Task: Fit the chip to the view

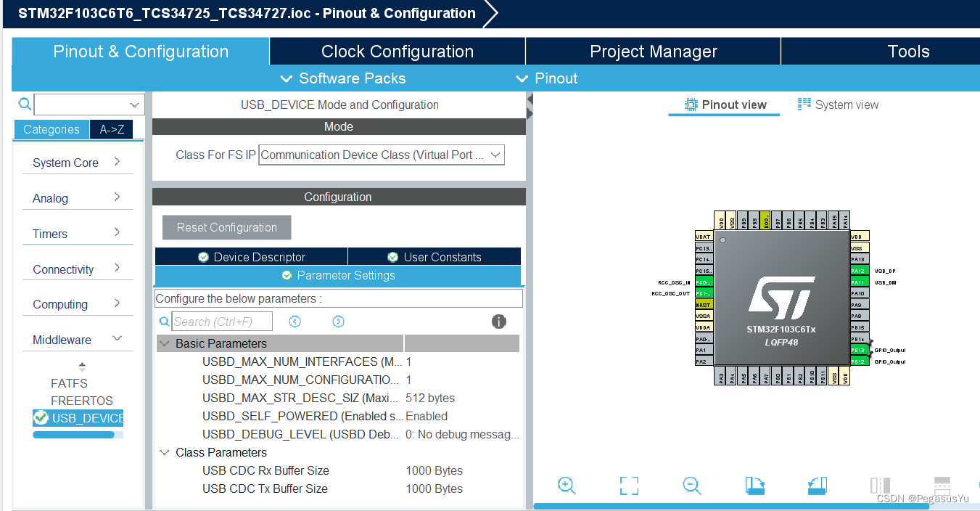Action: pyautogui.click(x=629, y=486)
